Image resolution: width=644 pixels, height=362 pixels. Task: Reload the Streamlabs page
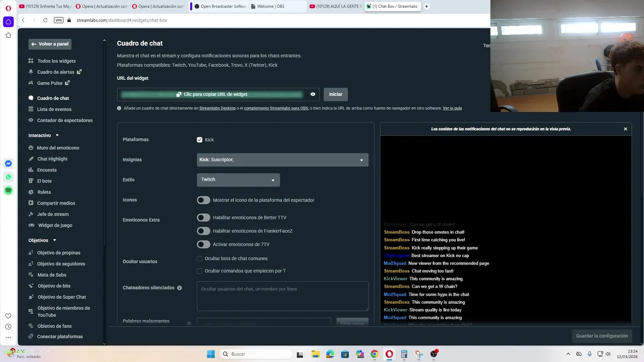45,20
